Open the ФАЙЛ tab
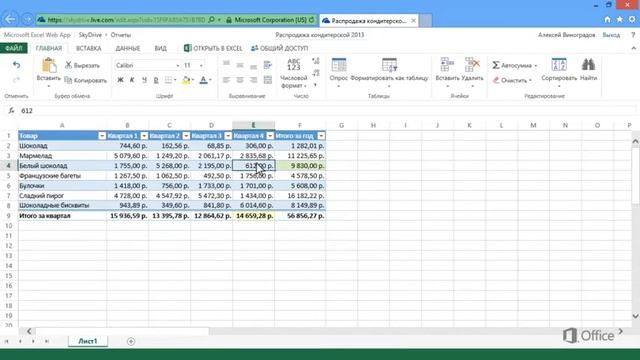This screenshot has height=360, width=640. pos(14,48)
